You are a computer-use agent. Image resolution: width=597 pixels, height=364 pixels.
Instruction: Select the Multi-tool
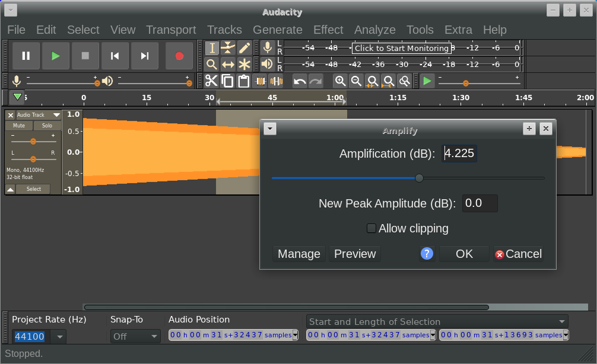point(246,63)
